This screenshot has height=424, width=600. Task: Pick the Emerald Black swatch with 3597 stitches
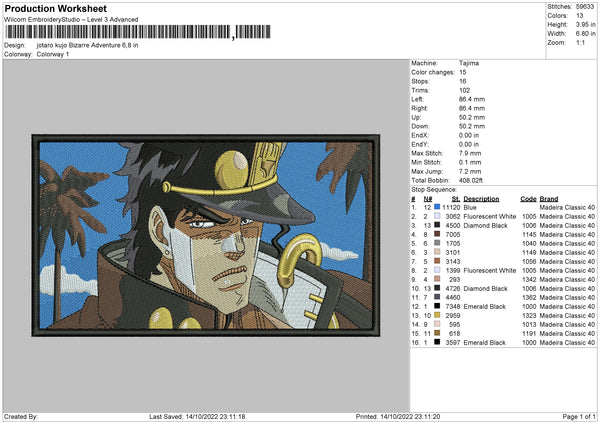point(437,342)
